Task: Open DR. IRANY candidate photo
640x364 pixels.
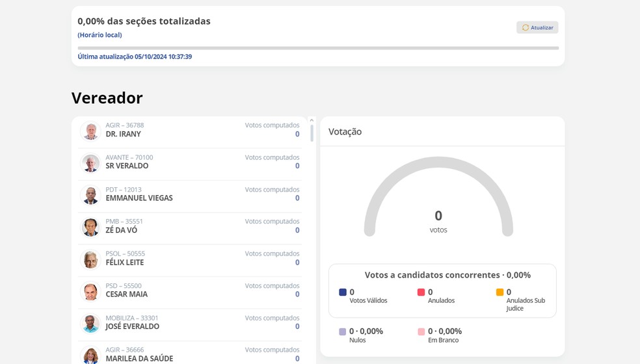Action: (90, 131)
